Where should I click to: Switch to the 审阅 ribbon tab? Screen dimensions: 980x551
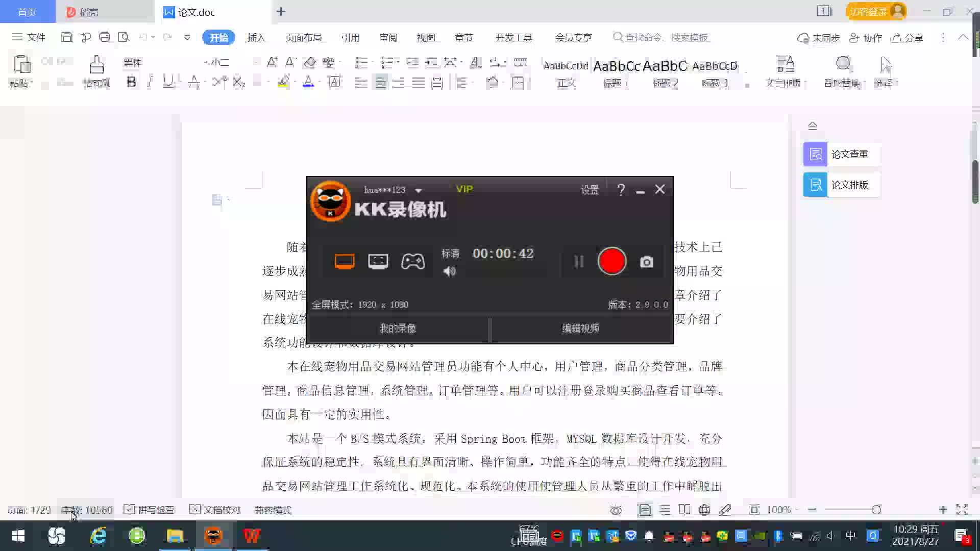coord(388,38)
